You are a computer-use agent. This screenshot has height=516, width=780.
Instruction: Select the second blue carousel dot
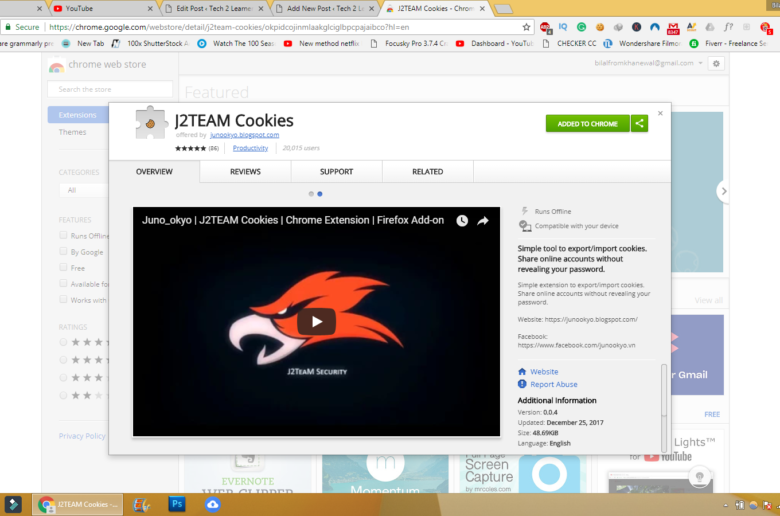pos(320,194)
